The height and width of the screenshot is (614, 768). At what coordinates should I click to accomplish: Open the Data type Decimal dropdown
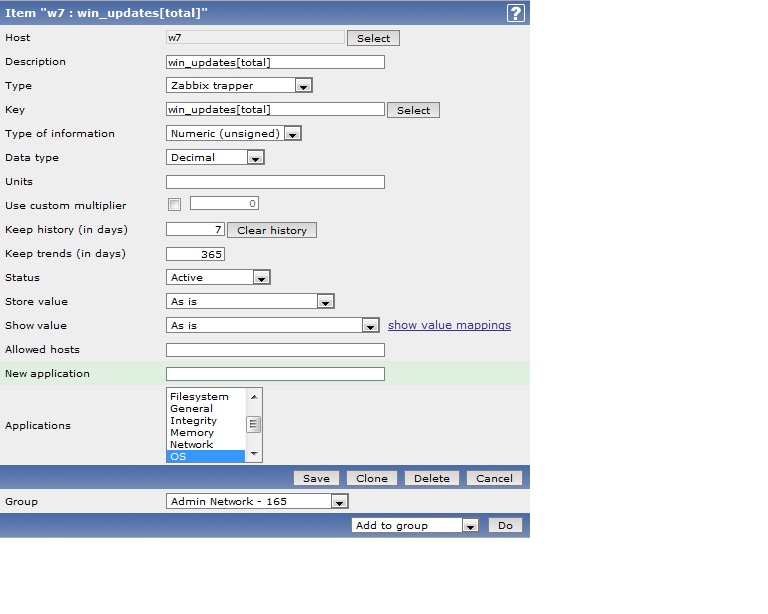tap(215, 157)
